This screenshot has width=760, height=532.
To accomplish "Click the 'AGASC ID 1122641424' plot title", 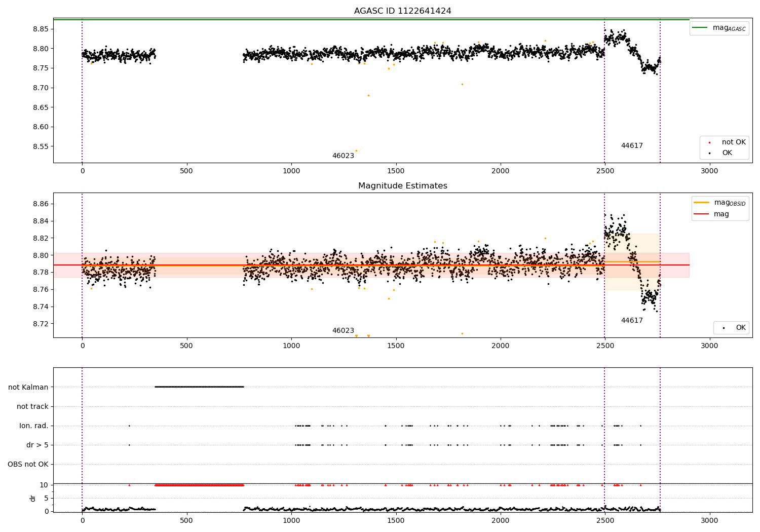I will coord(402,11).
